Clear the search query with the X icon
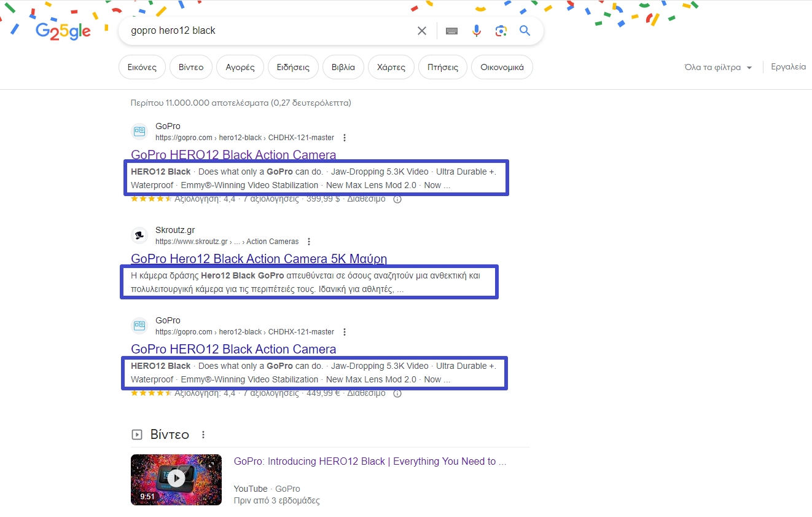812x517 pixels. click(x=422, y=30)
